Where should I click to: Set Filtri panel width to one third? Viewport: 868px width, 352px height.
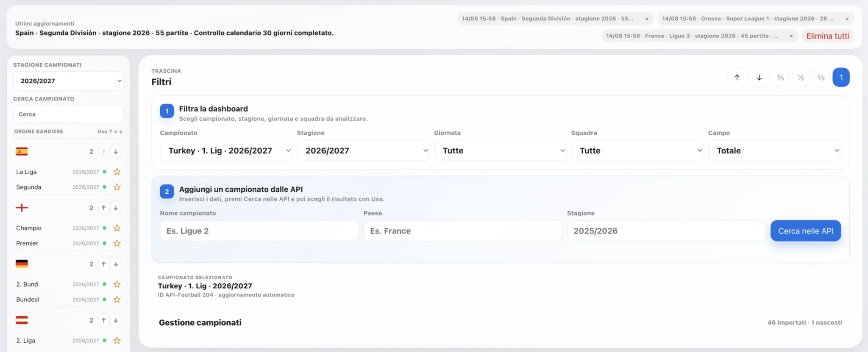780,77
